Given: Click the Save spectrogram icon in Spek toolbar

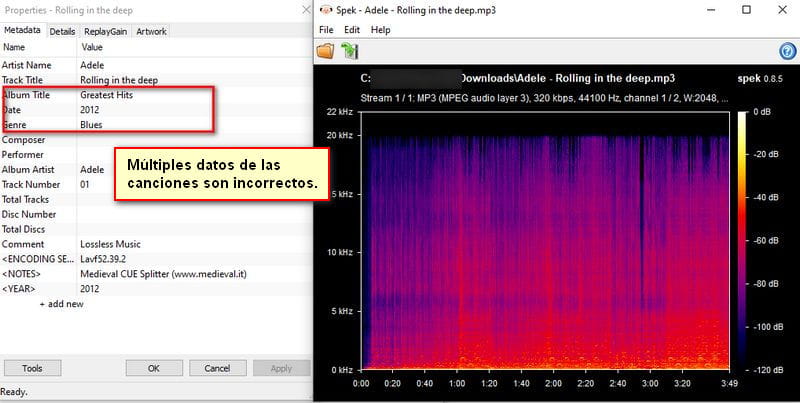Looking at the screenshot, I should tap(350, 51).
